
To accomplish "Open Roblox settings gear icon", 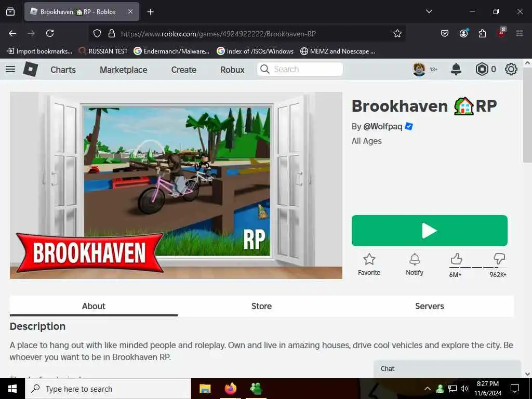I will (x=511, y=69).
